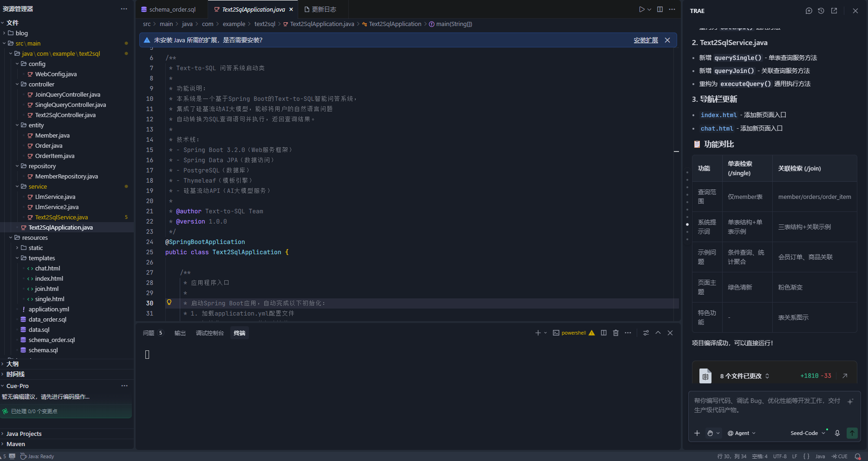Expand the 时间线 timeline section
This screenshot has width=868, height=461.
click(x=15, y=374)
